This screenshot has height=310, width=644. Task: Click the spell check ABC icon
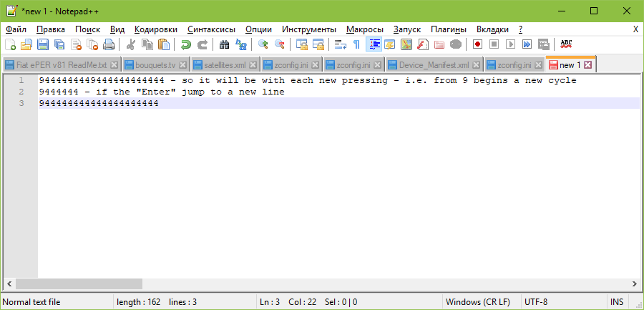(566, 44)
